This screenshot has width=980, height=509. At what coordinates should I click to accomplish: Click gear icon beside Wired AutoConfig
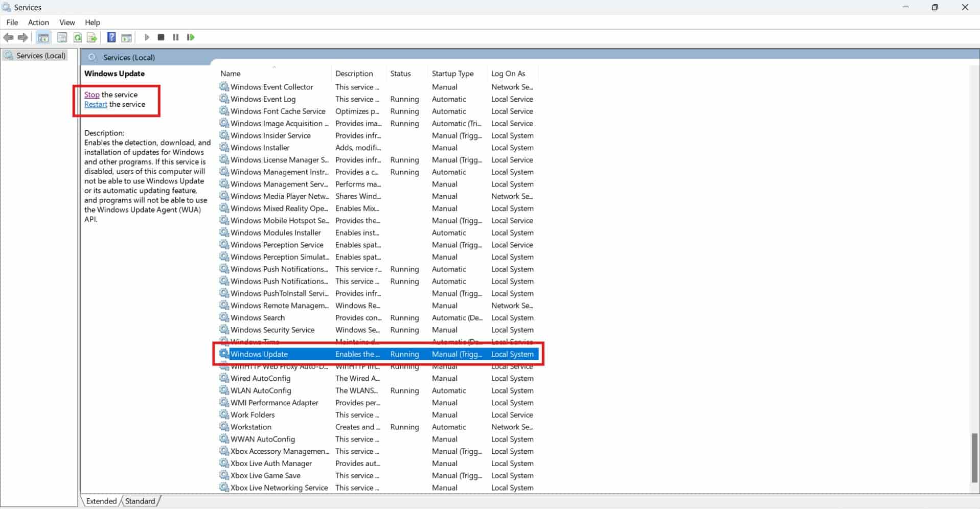(x=224, y=378)
